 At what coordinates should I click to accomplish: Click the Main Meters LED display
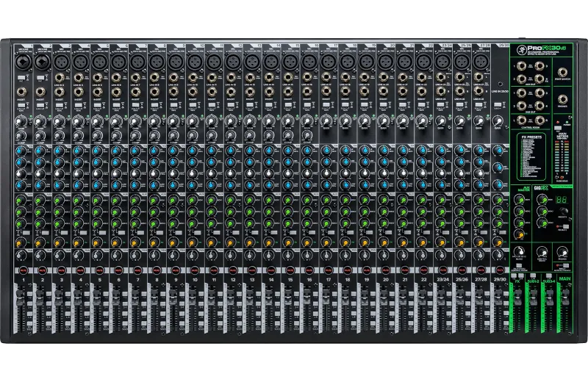[x=562, y=158]
